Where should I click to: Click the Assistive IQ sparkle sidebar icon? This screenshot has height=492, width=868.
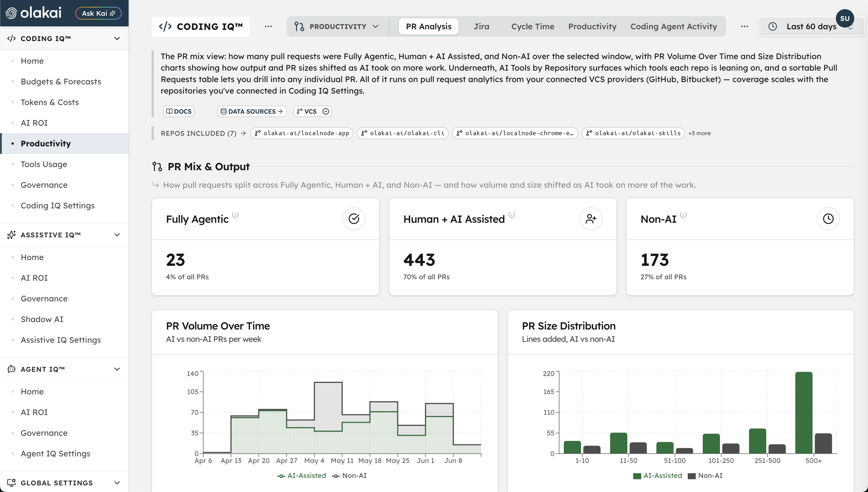tap(11, 235)
